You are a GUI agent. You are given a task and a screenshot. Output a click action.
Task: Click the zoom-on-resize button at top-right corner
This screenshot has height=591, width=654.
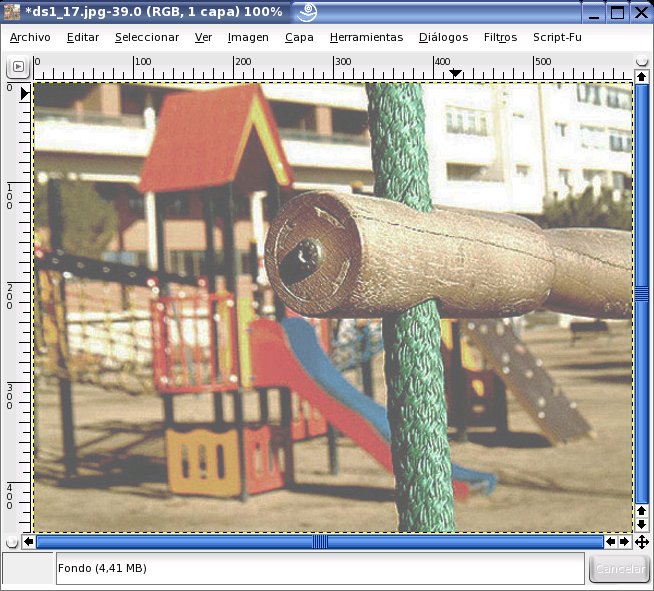[641, 61]
